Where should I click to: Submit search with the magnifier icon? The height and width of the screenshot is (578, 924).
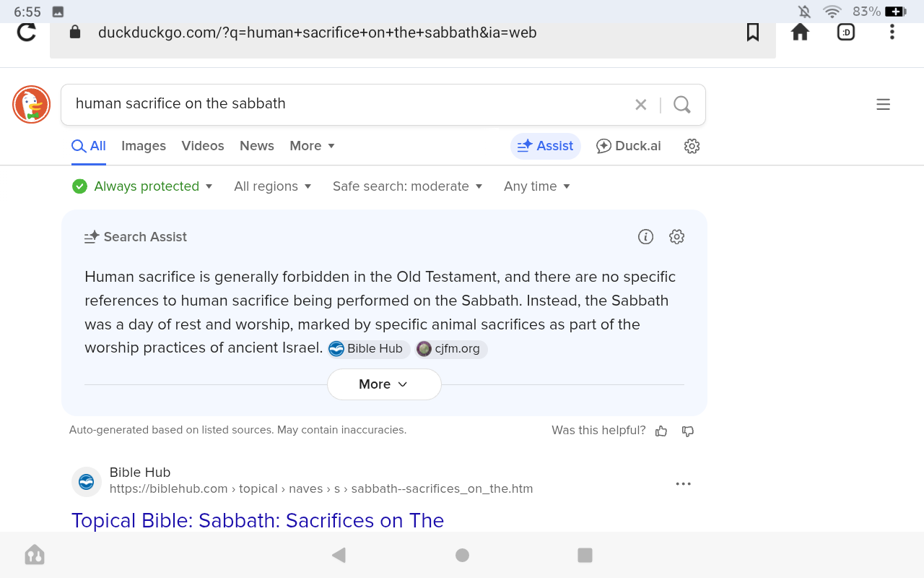point(682,105)
